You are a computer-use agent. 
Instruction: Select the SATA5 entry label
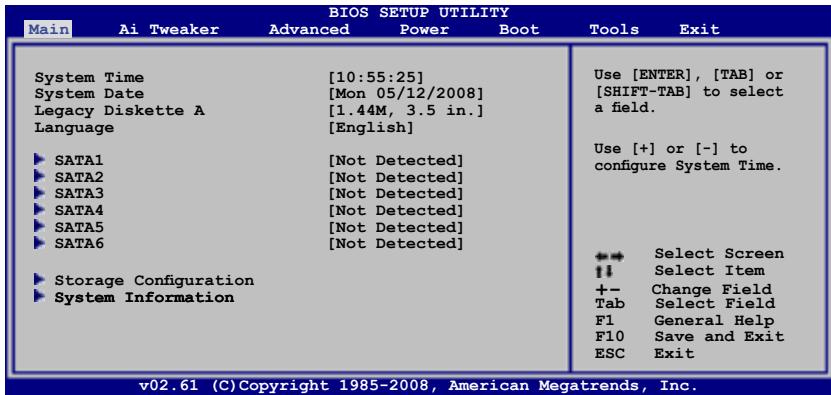(x=79, y=227)
